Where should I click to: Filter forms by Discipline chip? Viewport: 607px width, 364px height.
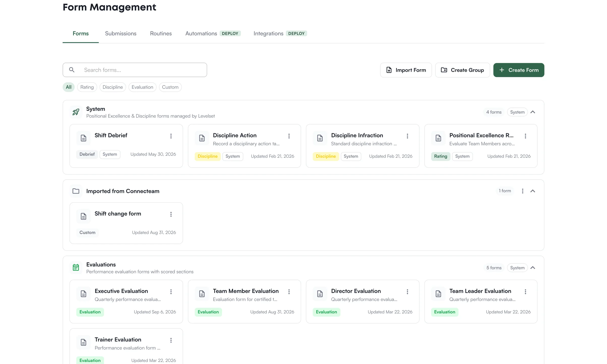(113, 87)
